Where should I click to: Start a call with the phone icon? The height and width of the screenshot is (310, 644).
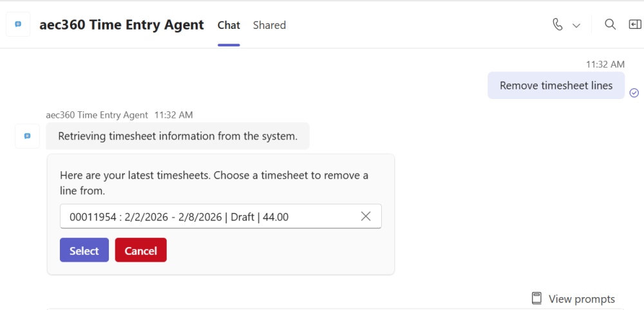click(x=558, y=24)
